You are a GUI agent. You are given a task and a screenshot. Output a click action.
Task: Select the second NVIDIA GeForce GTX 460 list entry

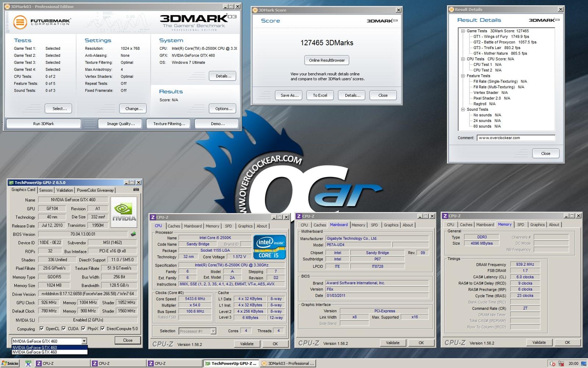[50, 352]
